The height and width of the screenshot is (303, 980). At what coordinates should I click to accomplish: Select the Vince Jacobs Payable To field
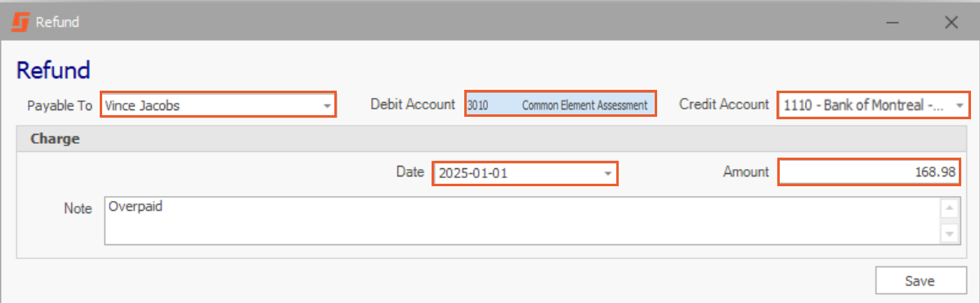point(218,105)
